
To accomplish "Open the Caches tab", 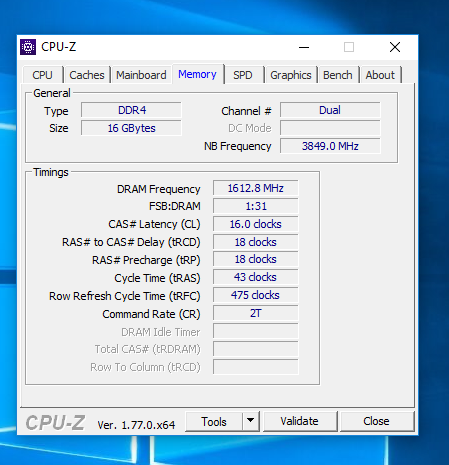I will 87,75.
